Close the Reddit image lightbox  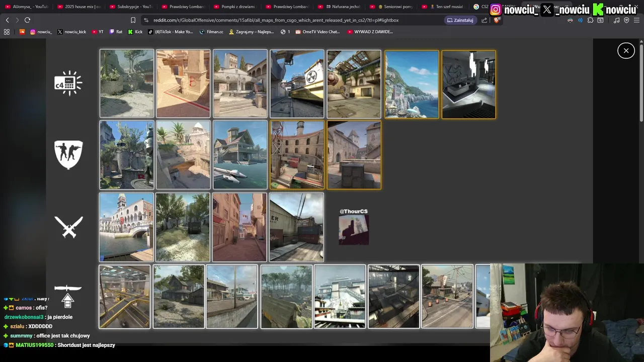[626, 50]
